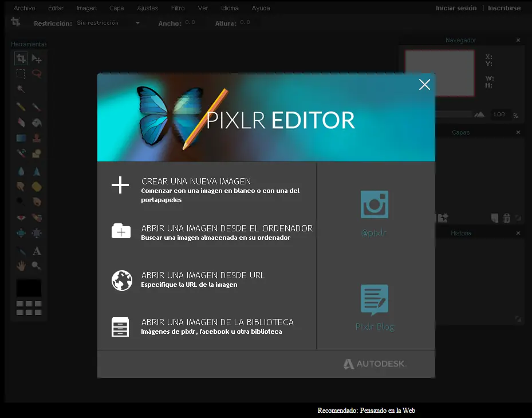The image size is (532, 418).
Task: Open the Idioma menu
Action: tap(230, 8)
